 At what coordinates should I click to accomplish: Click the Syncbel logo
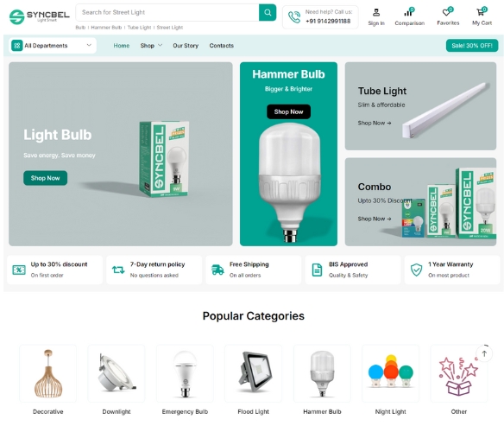click(39, 16)
